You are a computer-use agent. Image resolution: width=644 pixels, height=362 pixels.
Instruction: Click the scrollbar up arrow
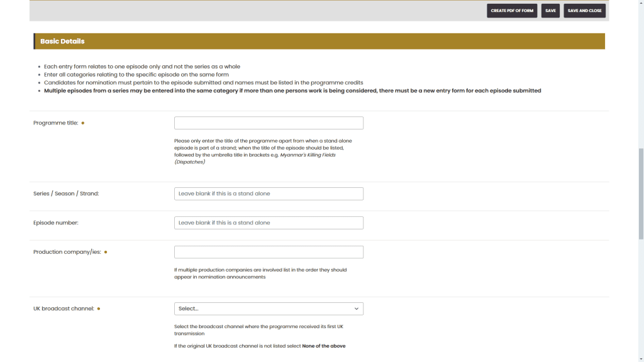coord(640,4)
